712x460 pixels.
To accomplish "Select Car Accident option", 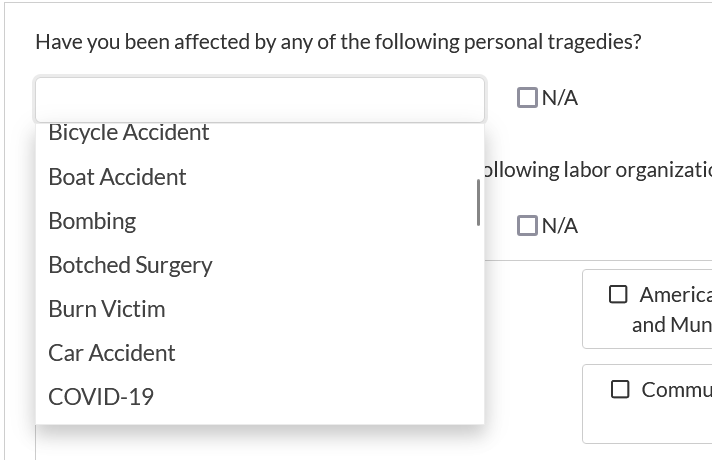I will pos(111,353).
